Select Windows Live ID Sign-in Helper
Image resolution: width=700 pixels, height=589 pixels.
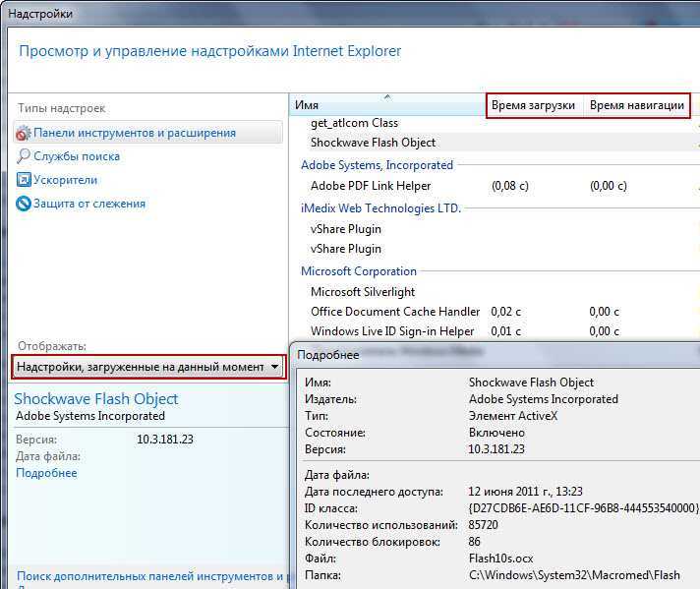coord(392,331)
